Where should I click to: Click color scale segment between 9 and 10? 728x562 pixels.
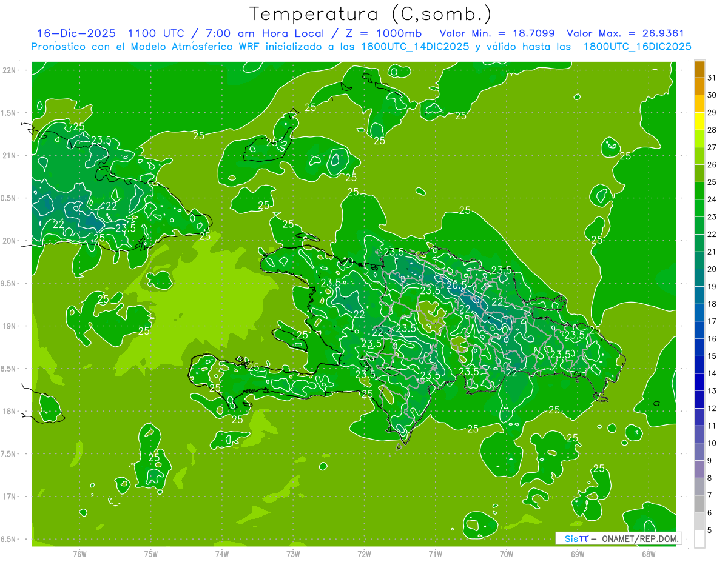(699, 452)
